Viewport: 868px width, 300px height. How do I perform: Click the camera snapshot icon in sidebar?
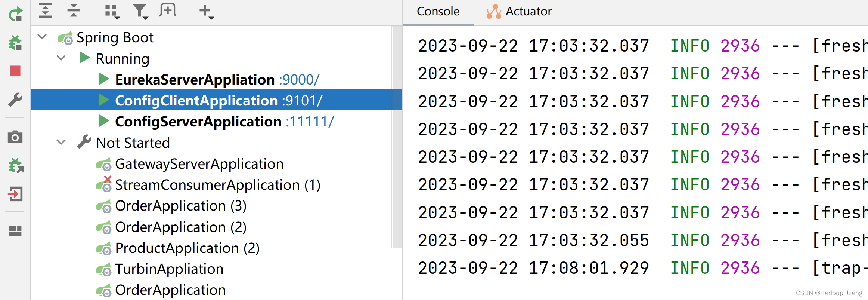coord(15,137)
